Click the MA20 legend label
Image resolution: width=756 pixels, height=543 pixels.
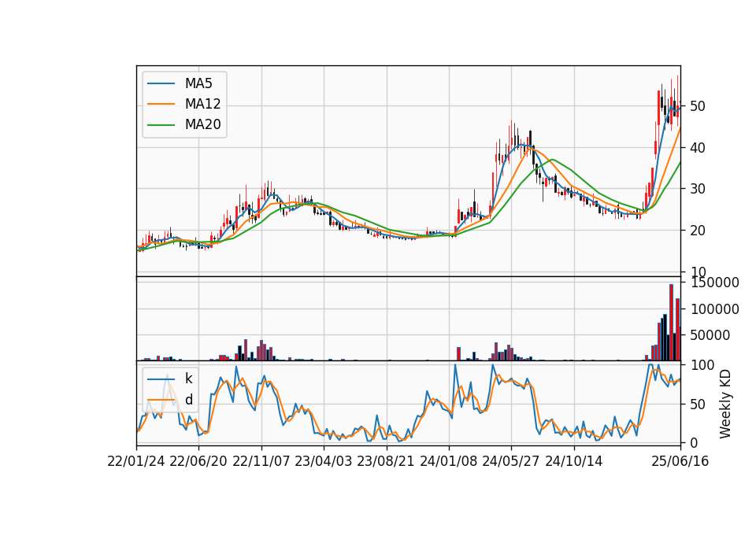[202, 124]
